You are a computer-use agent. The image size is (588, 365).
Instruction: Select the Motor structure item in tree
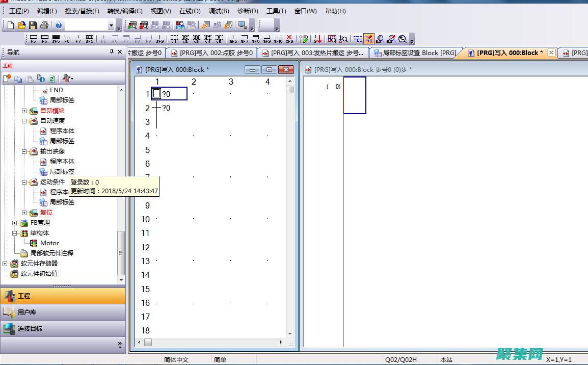click(x=49, y=243)
